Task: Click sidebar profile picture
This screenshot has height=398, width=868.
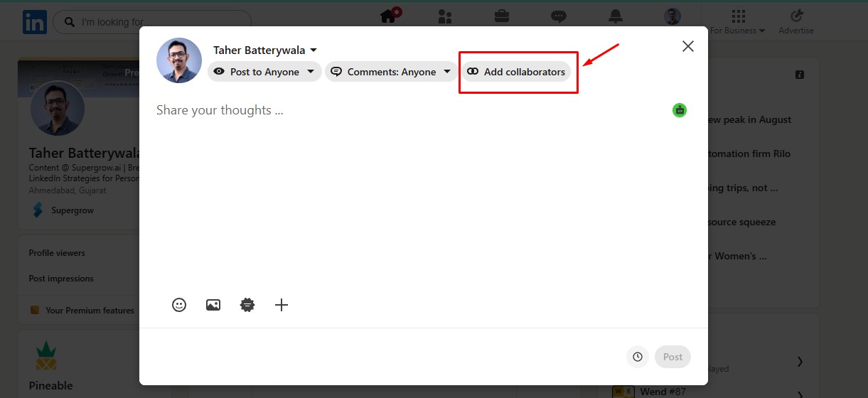Action: pyautogui.click(x=58, y=109)
